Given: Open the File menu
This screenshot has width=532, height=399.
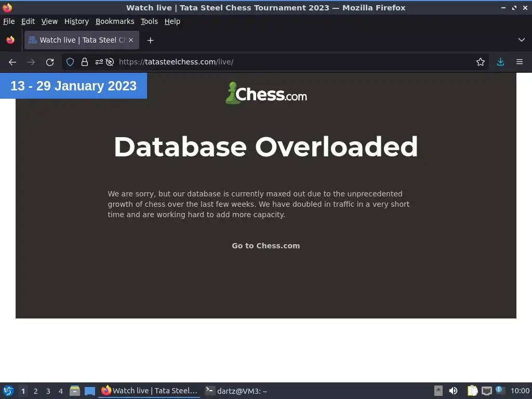Looking at the screenshot, I should tap(9, 21).
